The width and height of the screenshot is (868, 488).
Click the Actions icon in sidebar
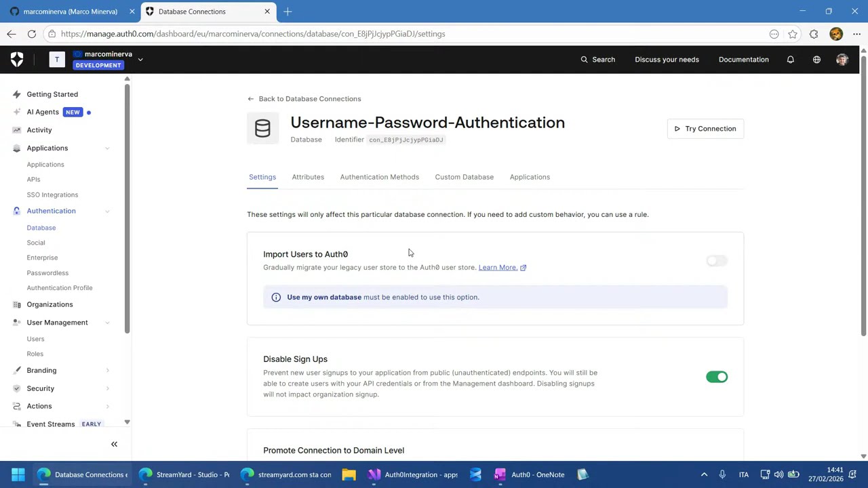[17, 406]
